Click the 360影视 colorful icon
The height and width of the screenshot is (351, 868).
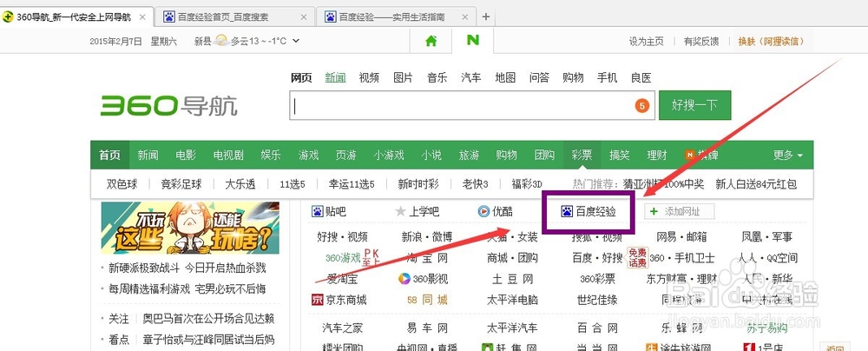coord(404,278)
